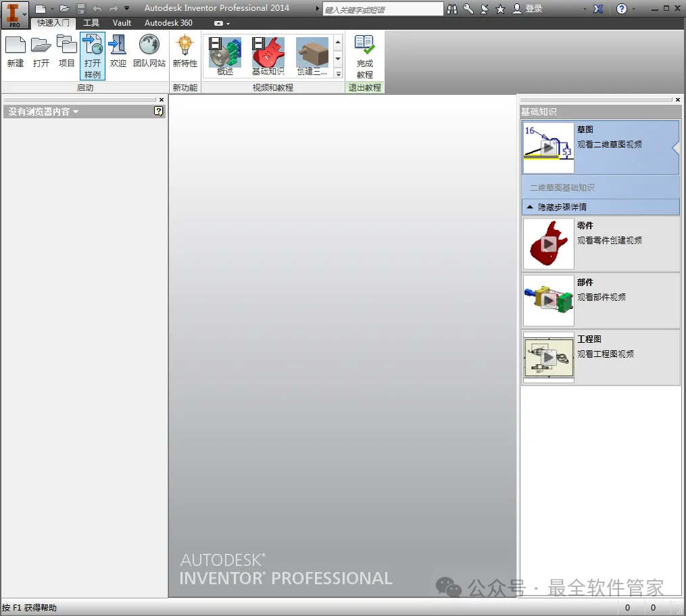Click the Undo arrow icon
The image size is (686, 616).
97,8
